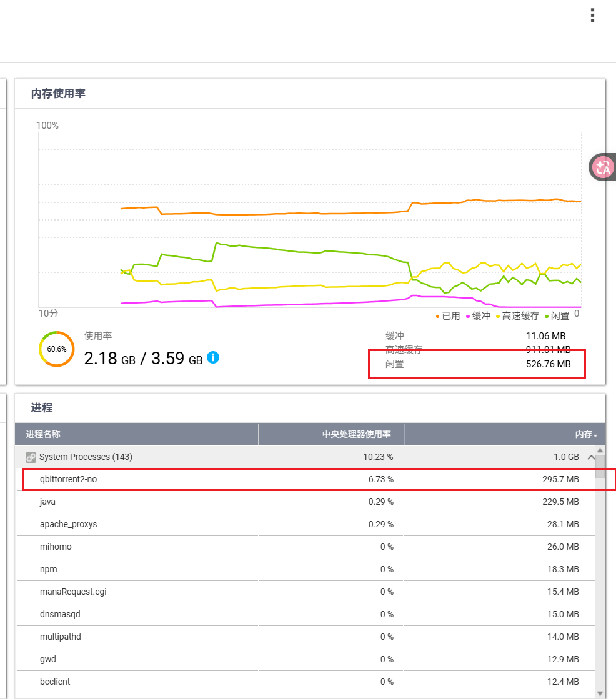The height and width of the screenshot is (699, 616).
Task: Select the manaRequest.cgi process row
Action: pos(73,592)
